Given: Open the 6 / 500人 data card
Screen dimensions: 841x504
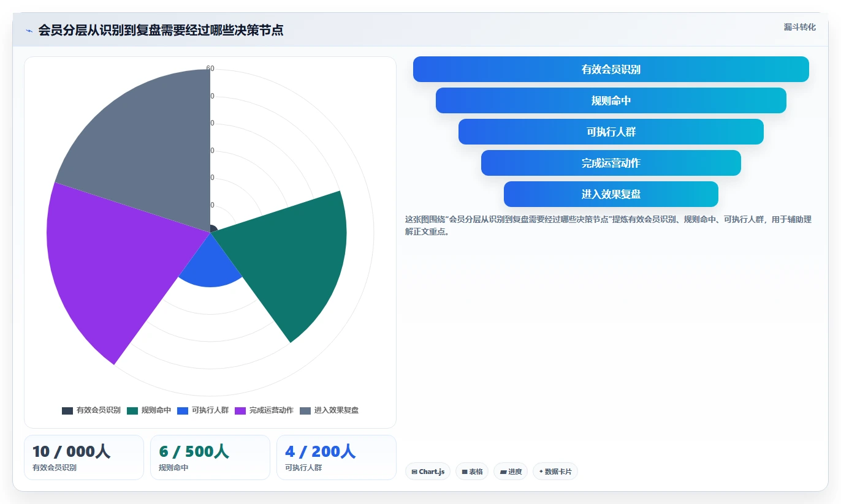Looking at the screenshot, I should [x=210, y=457].
